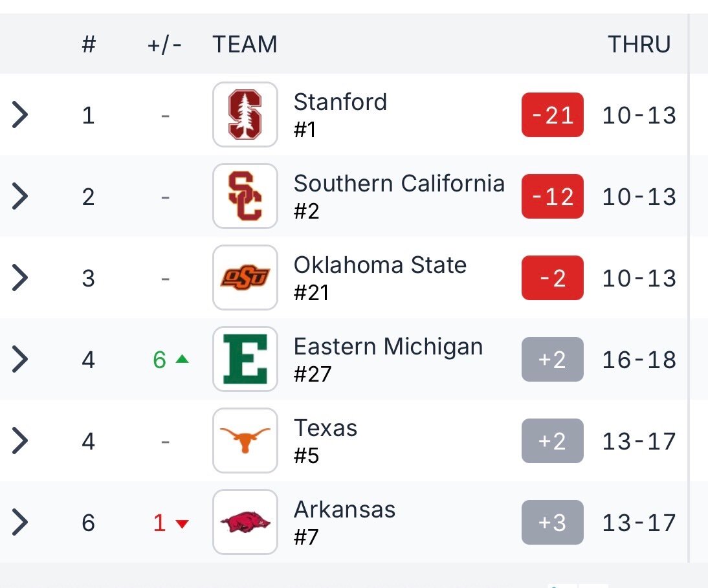Viewport: 708px width, 588px height.
Task: Expand the Oklahoma State row chevron
Action: coord(20,278)
